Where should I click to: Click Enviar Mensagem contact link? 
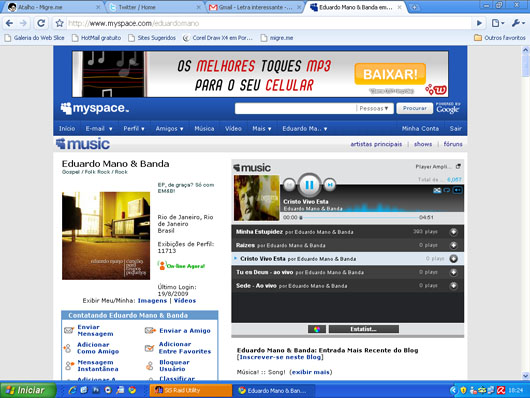pos(95,330)
